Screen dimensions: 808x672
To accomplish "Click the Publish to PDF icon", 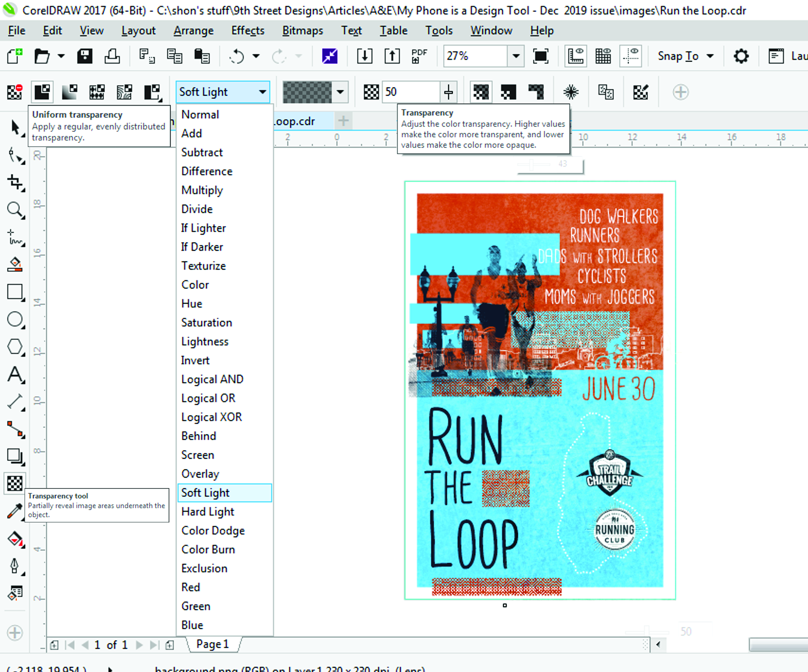I will pos(420,56).
